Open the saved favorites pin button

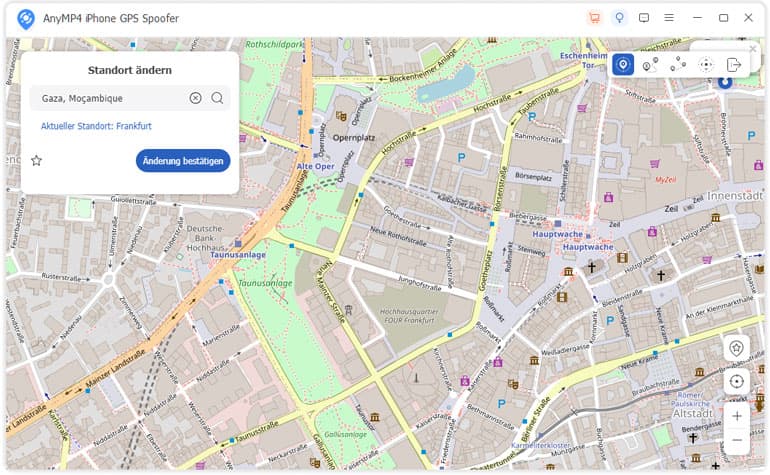click(x=736, y=348)
